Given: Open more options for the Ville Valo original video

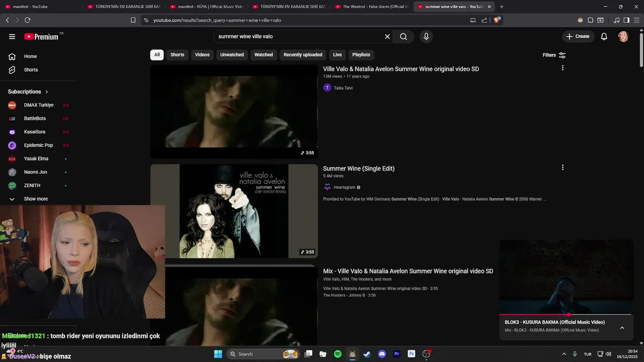Looking at the screenshot, I should pyautogui.click(x=562, y=68).
